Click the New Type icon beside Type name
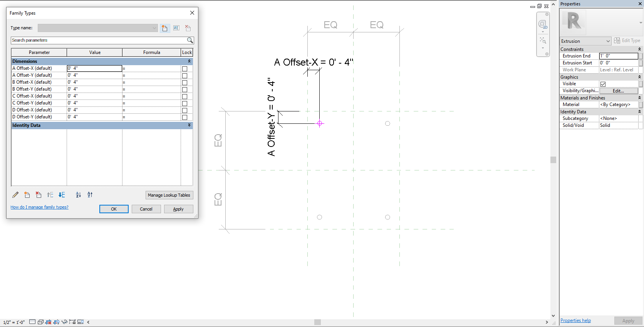Viewport: 644px width, 327px height. (165, 28)
